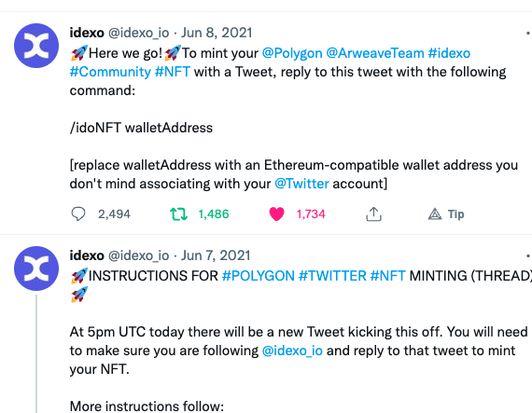Open idexo avatar on Jun 7 tweet
532x413 pixels.
[36, 268]
